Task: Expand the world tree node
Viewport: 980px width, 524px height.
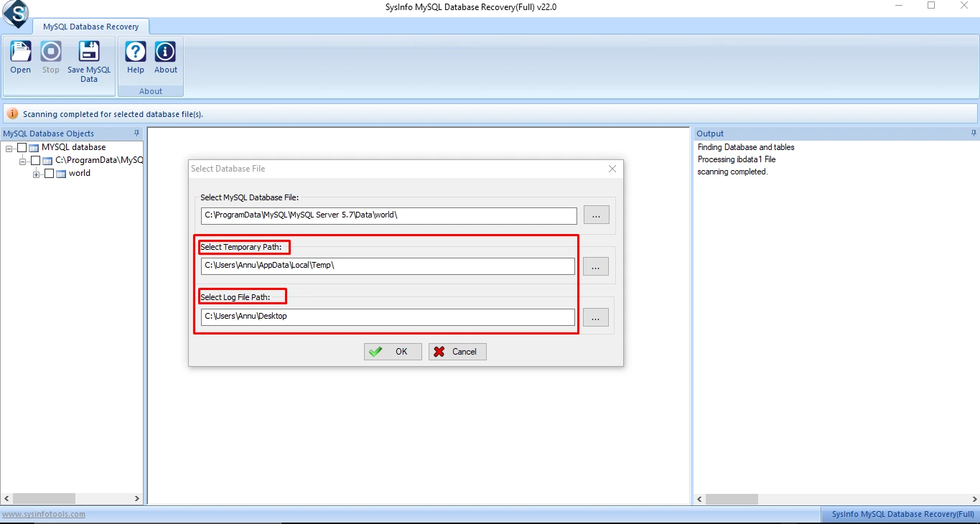Action: 37,173
